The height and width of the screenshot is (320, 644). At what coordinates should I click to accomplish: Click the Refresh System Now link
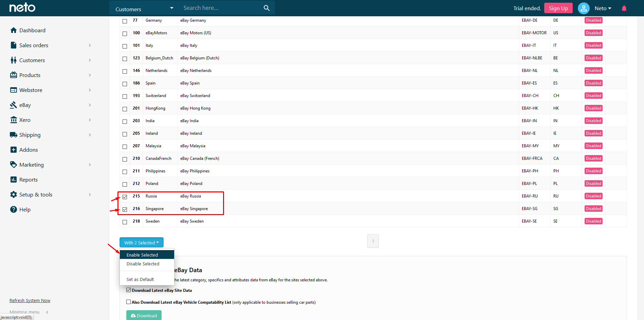pos(30,300)
